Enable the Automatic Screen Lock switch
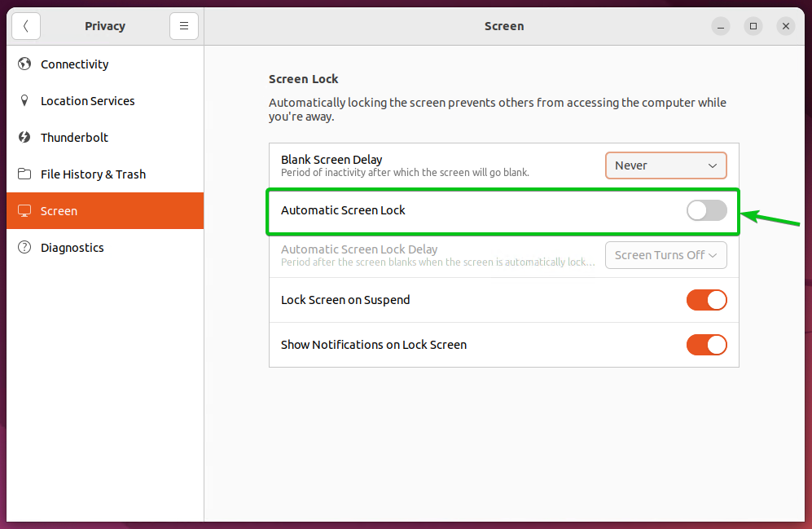 [x=706, y=210]
